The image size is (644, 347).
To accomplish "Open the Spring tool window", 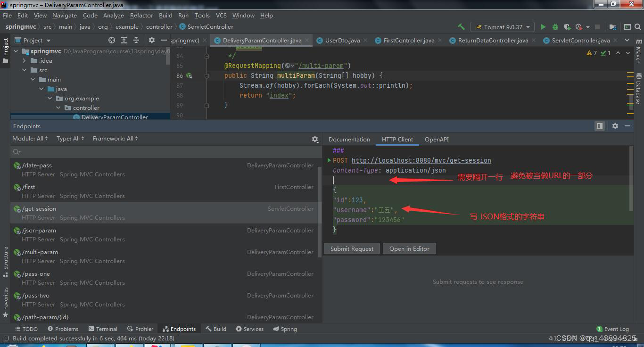I will pos(285,329).
